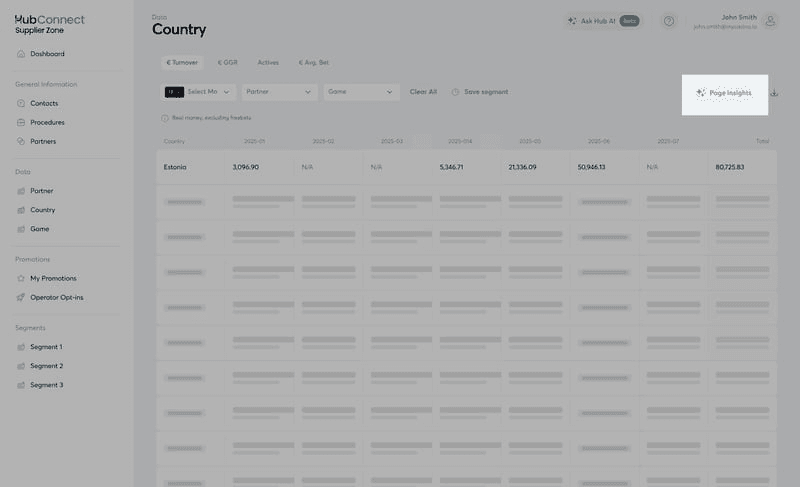Click the Procedures sidebar icon

click(21, 122)
